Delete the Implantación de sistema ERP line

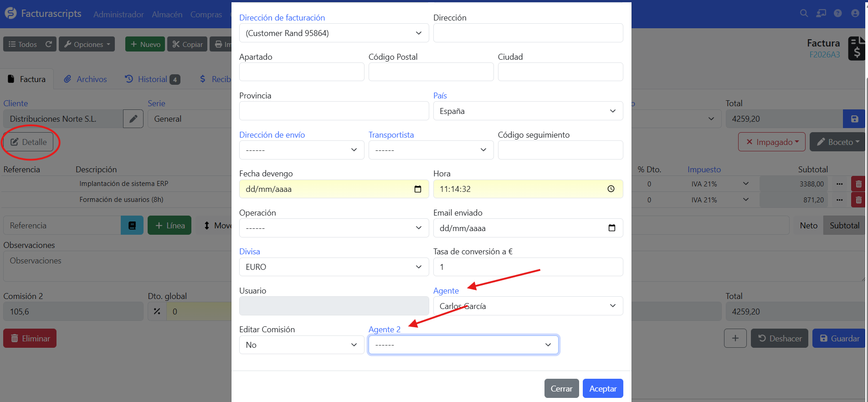tap(858, 184)
